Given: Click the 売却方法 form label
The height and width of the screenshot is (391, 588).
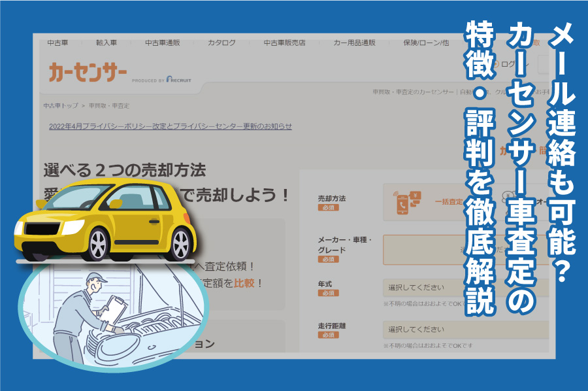Looking at the screenshot, I should 331,198.
